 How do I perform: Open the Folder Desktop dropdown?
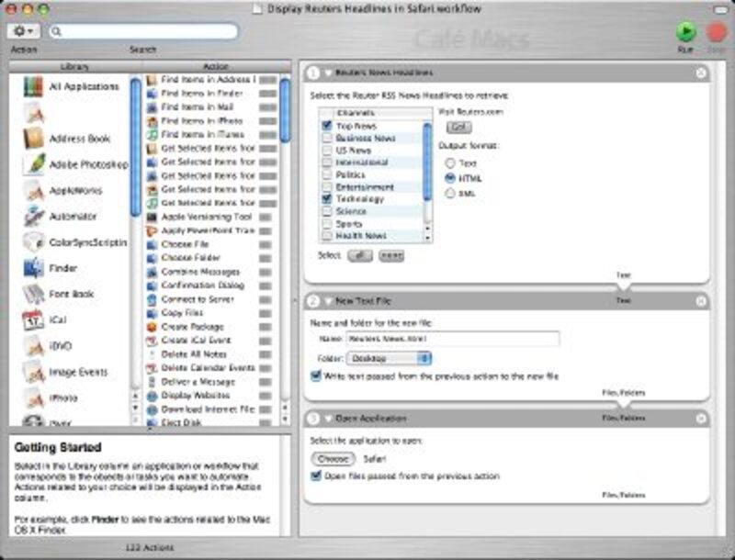pos(389,358)
